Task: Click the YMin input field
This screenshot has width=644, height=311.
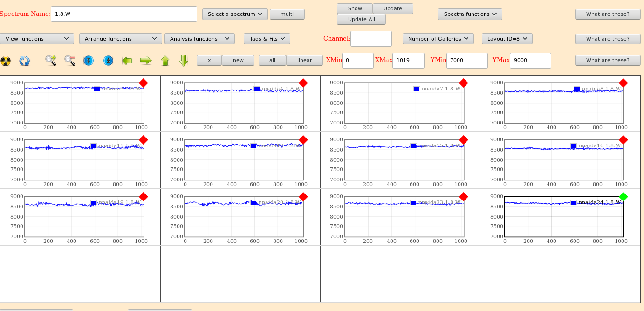Action: click(x=467, y=61)
